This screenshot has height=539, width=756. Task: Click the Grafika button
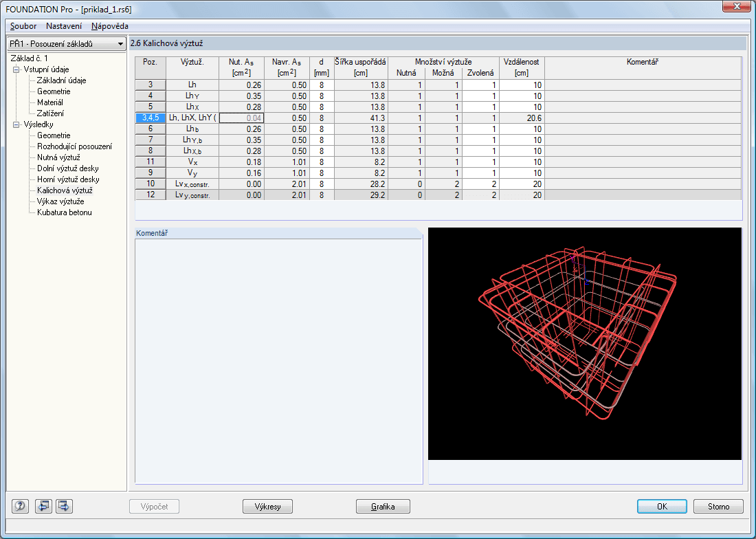(383, 507)
